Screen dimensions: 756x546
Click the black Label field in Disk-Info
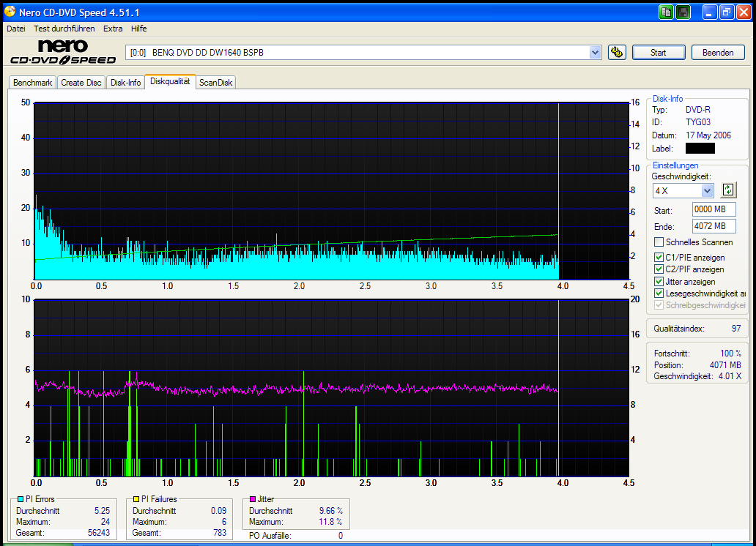tap(700, 148)
